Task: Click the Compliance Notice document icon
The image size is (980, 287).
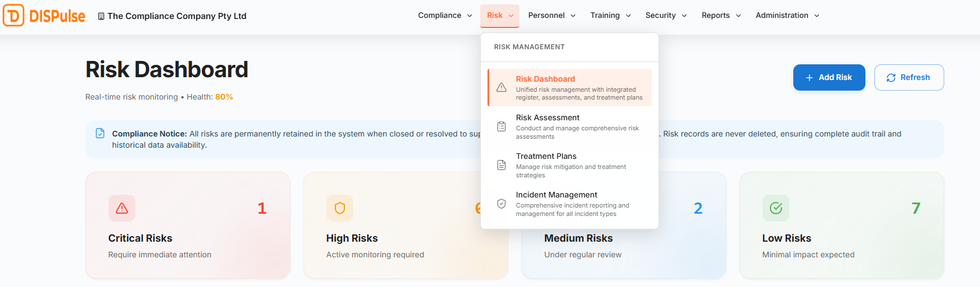Action: click(100, 133)
